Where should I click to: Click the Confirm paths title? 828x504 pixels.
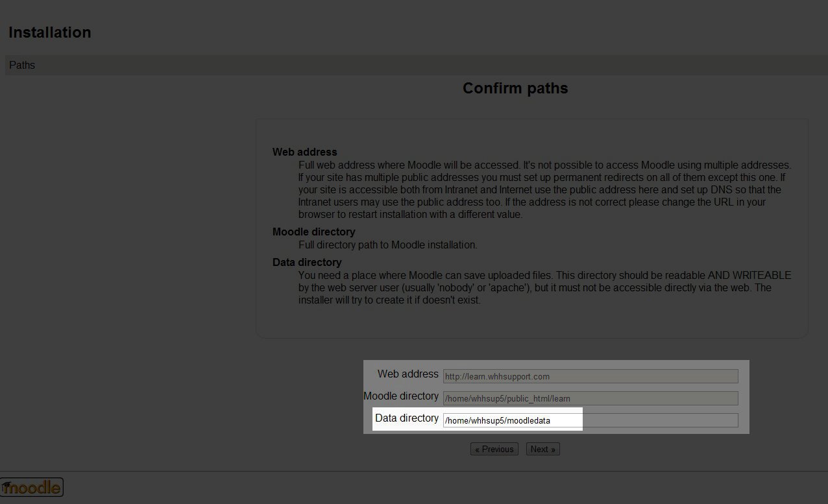515,88
